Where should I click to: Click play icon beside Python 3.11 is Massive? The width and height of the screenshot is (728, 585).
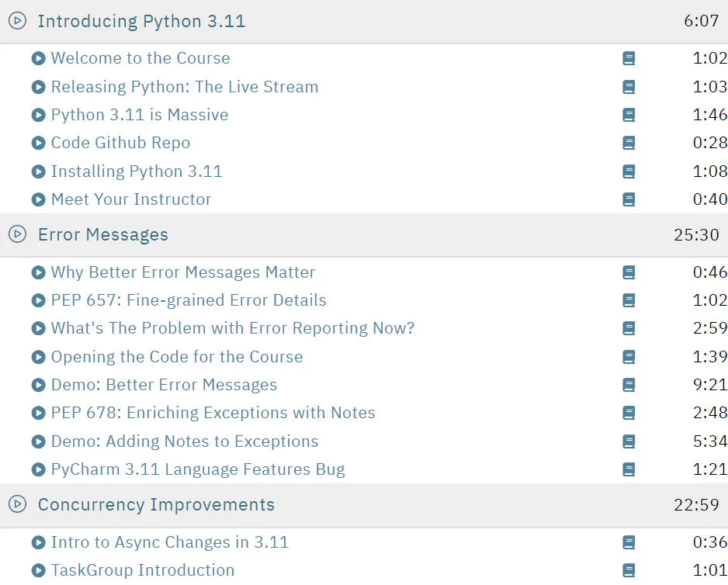39,115
